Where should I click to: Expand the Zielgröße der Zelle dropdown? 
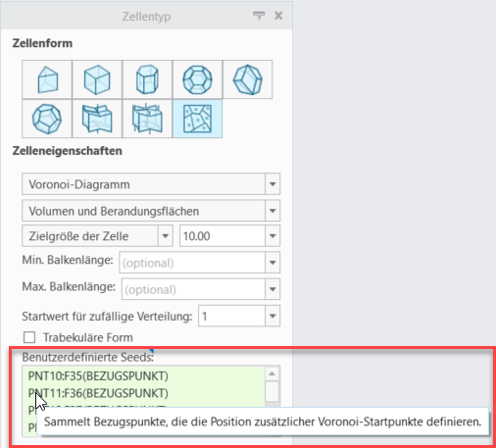pos(166,235)
